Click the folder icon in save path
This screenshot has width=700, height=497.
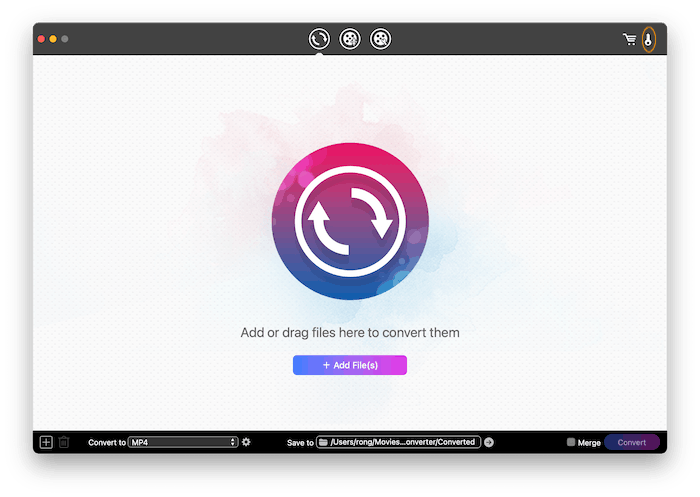tap(324, 442)
